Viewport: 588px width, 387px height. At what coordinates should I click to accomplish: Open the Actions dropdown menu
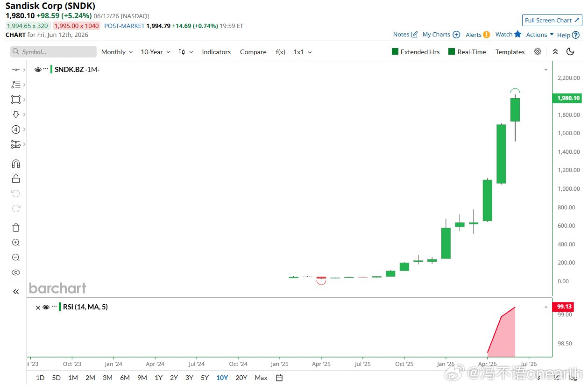540,35
